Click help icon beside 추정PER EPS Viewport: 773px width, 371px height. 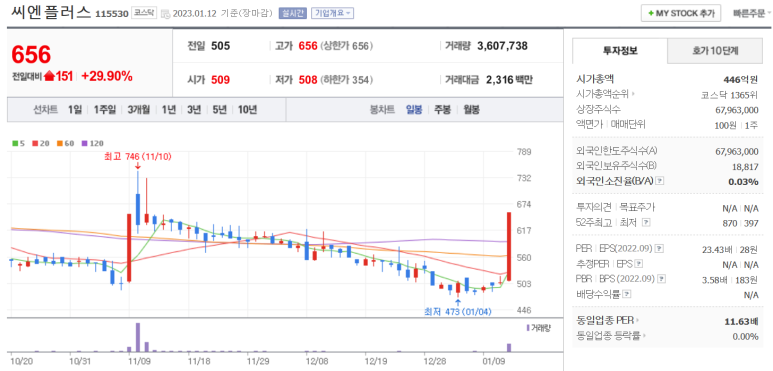pyautogui.click(x=639, y=264)
